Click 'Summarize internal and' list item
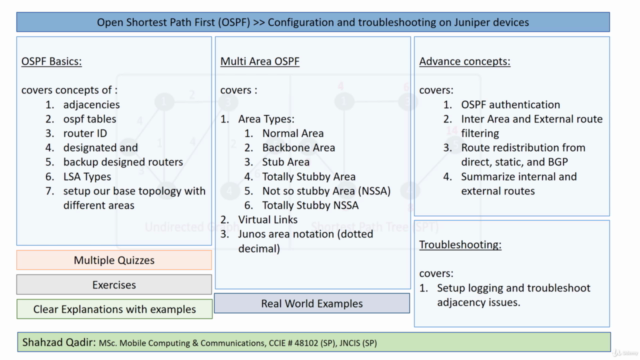 [519, 184]
